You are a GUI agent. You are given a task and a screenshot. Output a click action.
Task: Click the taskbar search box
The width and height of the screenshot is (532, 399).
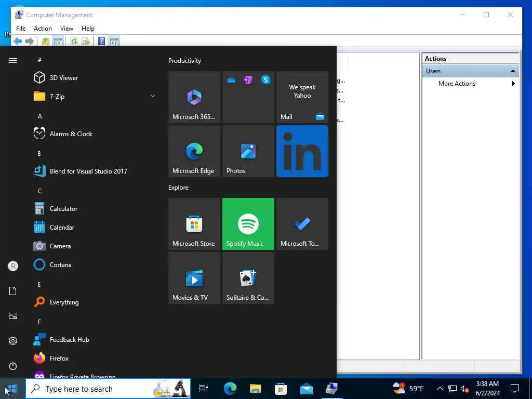[109, 389]
